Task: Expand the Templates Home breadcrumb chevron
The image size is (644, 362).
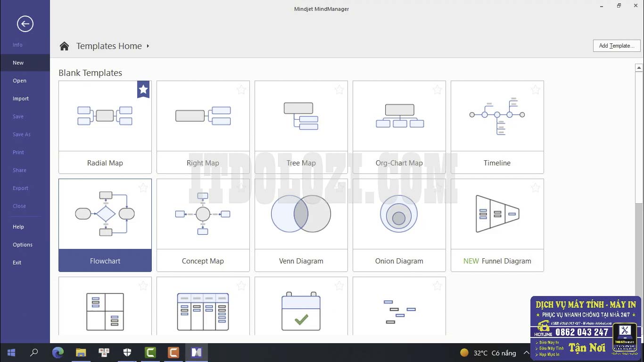Action: [148, 46]
